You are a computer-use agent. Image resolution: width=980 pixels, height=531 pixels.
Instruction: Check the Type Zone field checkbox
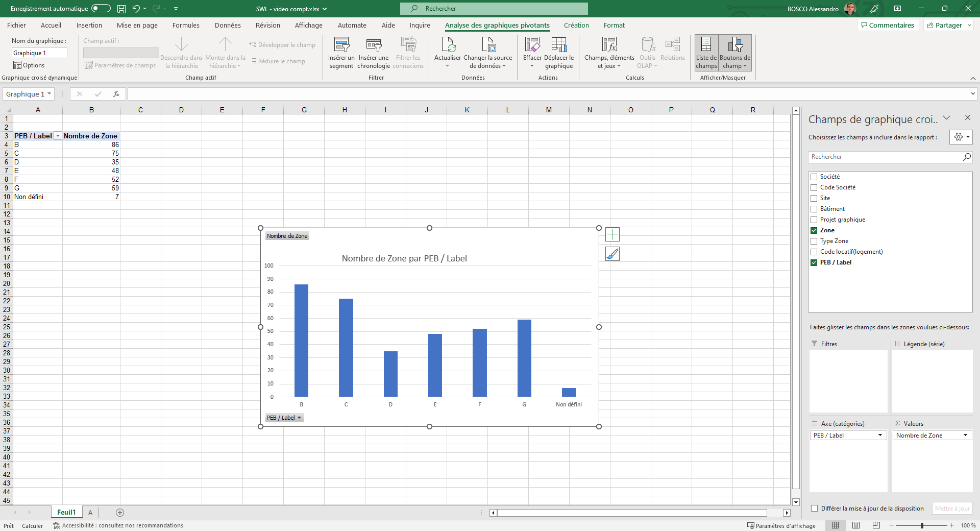coord(814,241)
